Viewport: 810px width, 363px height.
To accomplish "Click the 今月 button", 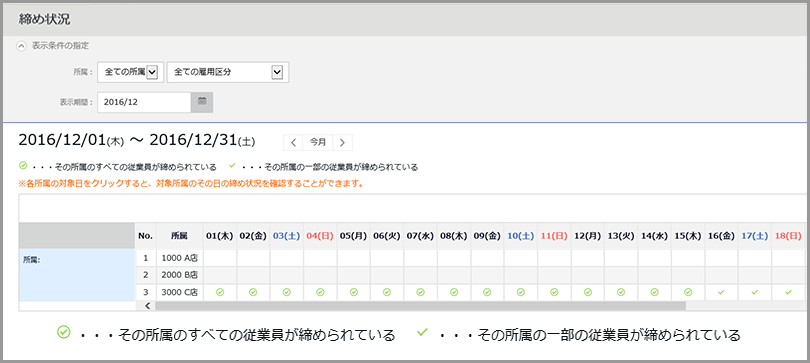I will [318, 142].
